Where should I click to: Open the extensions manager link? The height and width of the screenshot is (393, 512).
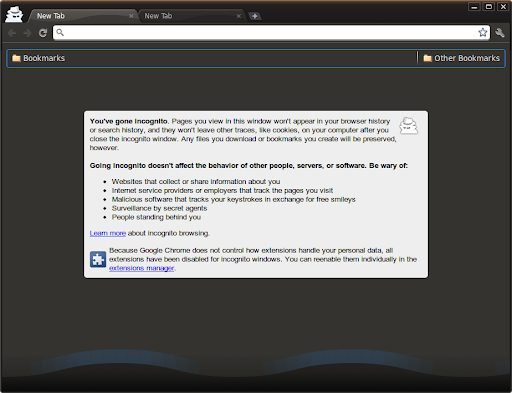141,268
